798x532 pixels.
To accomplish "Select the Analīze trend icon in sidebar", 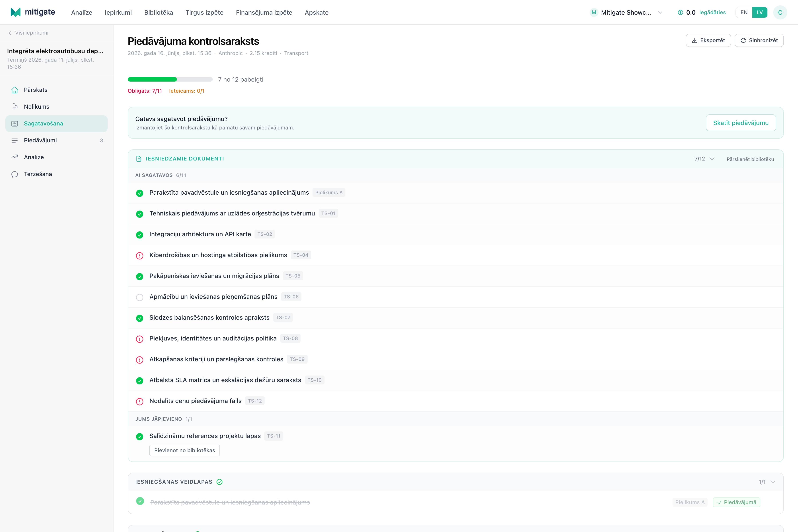I will click(15, 157).
